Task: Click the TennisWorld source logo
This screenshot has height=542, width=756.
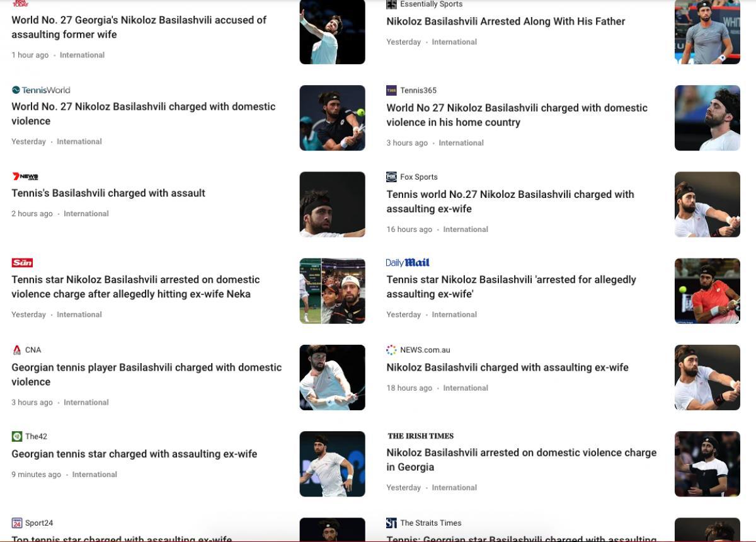Action: pyautogui.click(x=41, y=90)
